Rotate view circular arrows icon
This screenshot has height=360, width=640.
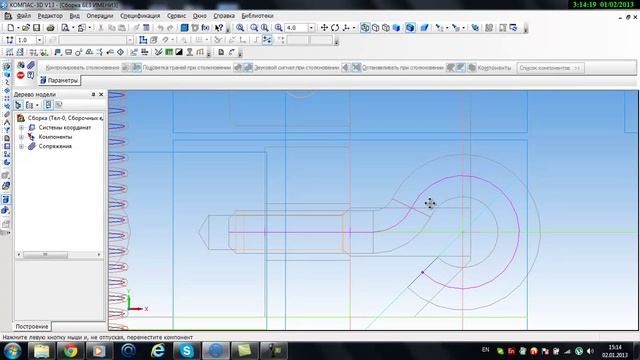tap(335, 27)
